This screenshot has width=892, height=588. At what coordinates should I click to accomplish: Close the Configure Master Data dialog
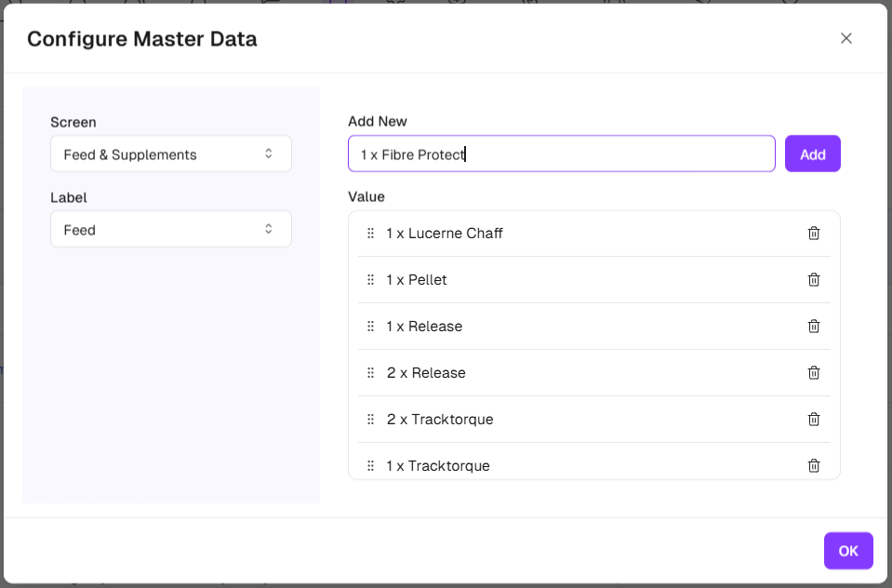[845, 38]
